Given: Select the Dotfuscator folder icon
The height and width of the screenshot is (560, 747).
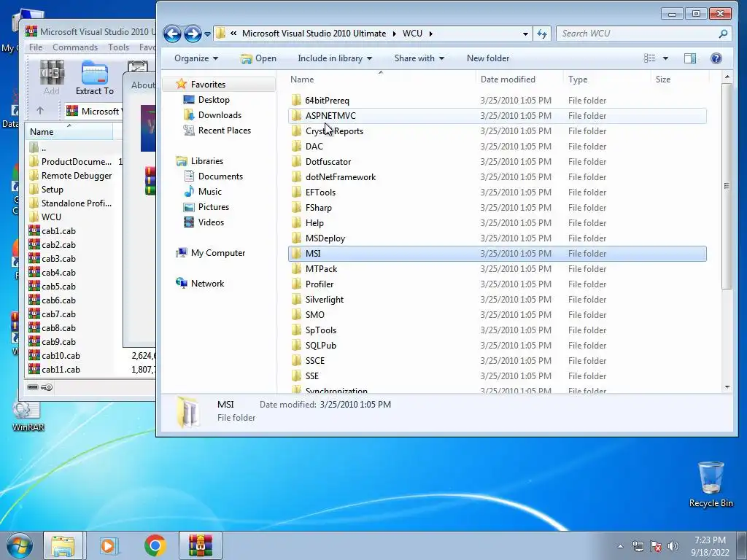Looking at the screenshot, I should click(296, 161).
